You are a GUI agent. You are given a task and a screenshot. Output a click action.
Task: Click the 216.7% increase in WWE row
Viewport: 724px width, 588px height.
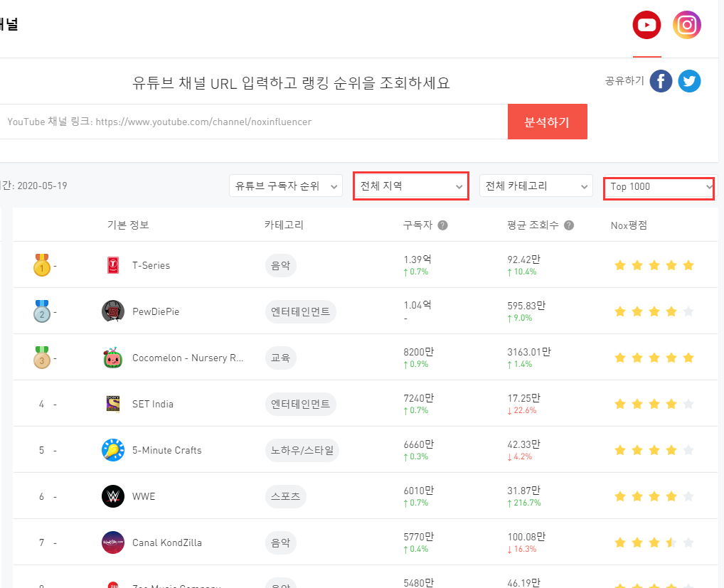524,503
